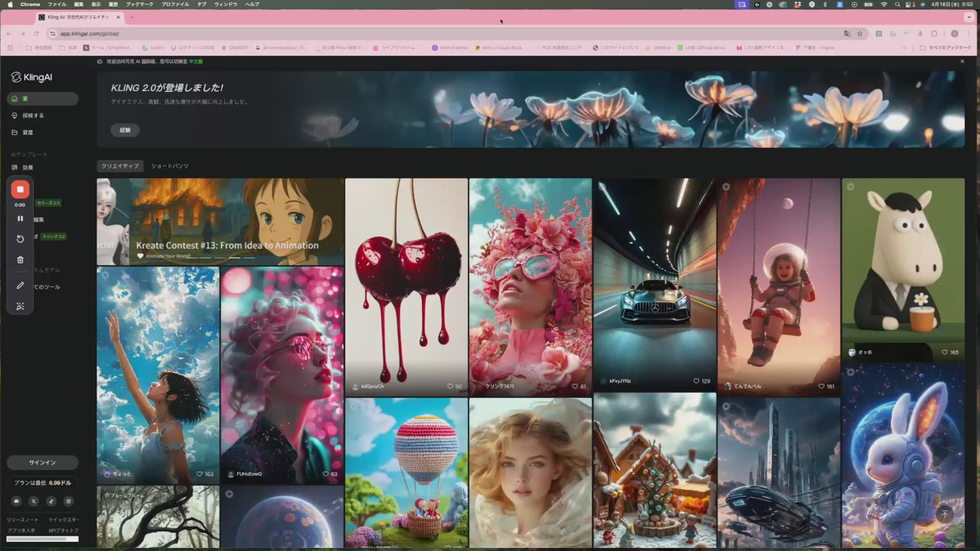This screenshot has width=980, height=551.
Task: Open 効果 in the sidebar
Action: 43,168
